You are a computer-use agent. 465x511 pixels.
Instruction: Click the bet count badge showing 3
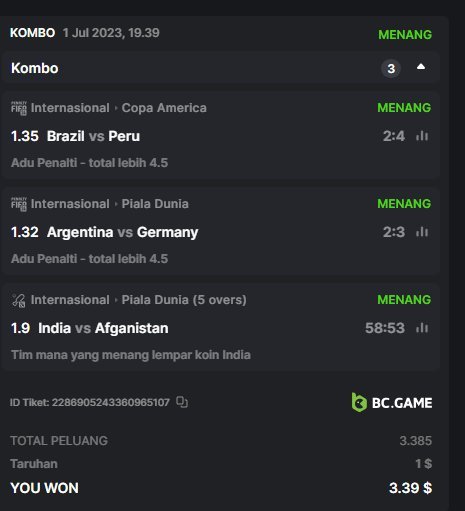pyautogui.click(x=391, y=68)
